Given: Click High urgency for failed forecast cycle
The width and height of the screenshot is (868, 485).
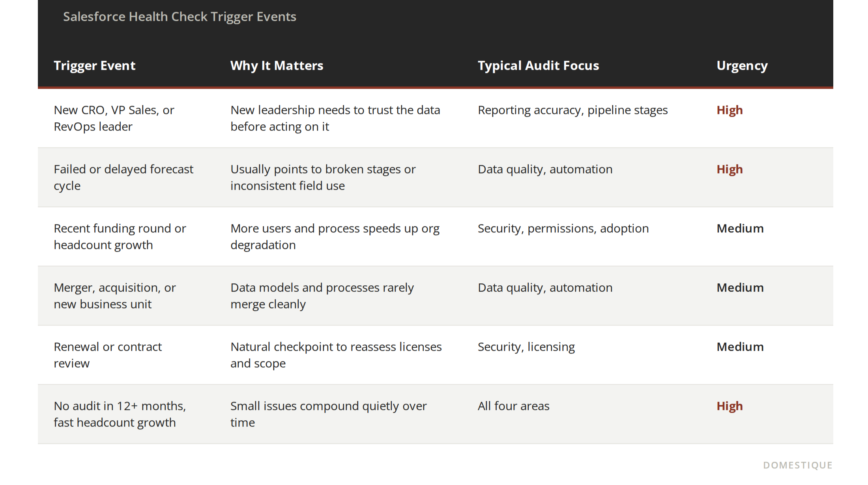Looking at the screenshot, I should point(730,169).
